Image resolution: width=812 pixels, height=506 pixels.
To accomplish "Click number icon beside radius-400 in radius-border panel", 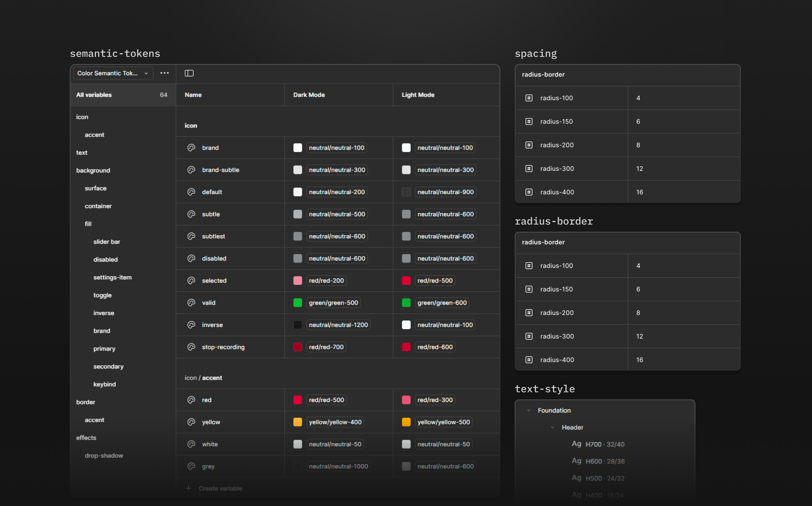I will point(529,360).
